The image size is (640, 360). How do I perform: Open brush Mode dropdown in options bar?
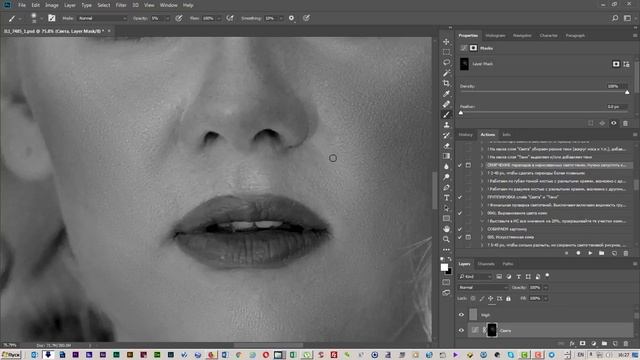[x=102, y=18]
